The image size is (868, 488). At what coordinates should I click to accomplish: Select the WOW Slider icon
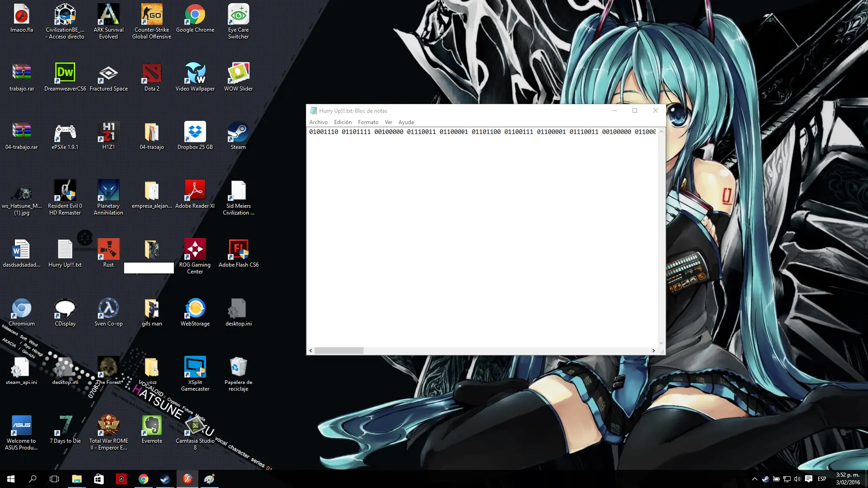(x=239, y=77)
